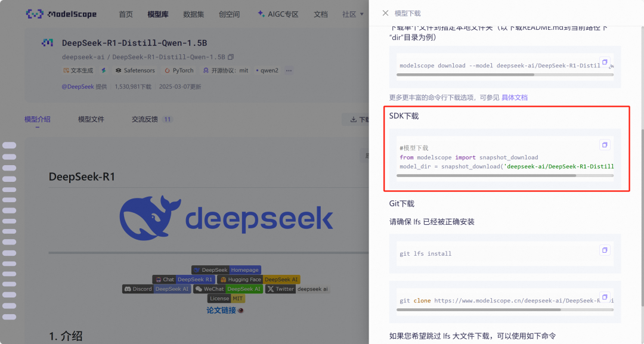Copy the git clone command
Screen dimensions: 644x344
click(605, 297)
